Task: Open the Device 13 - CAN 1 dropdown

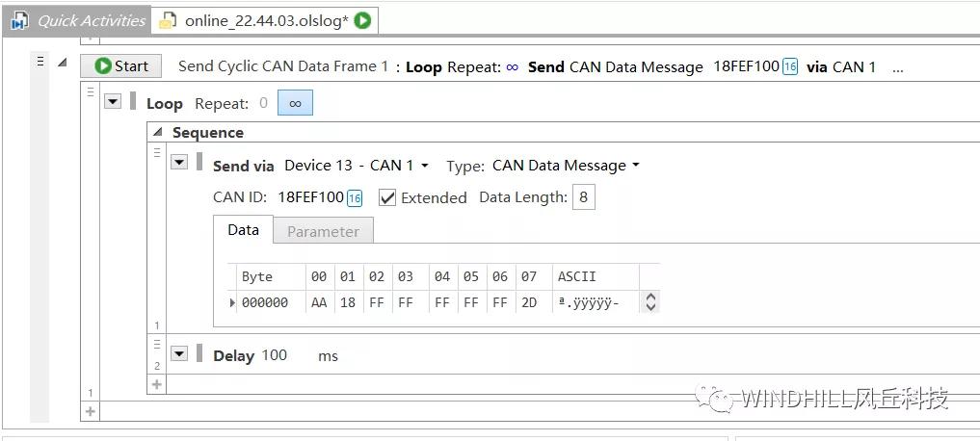Action: tap(356, 166)
